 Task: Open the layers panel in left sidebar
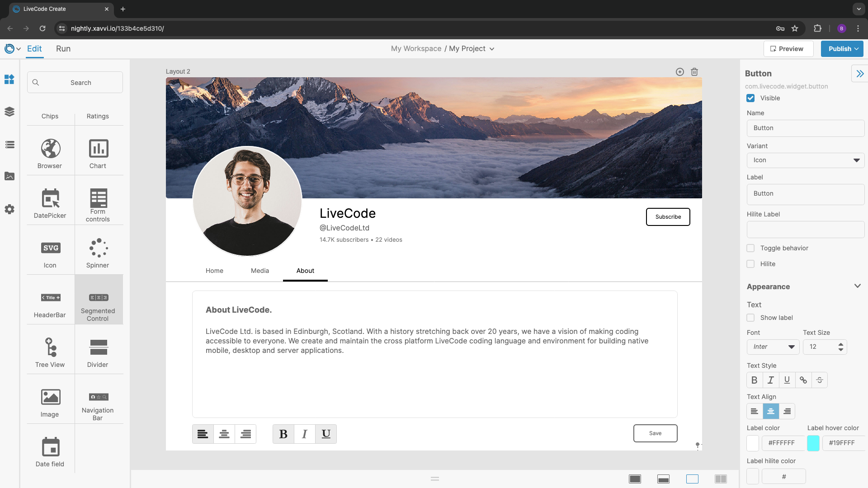click(x=9, y=112)
